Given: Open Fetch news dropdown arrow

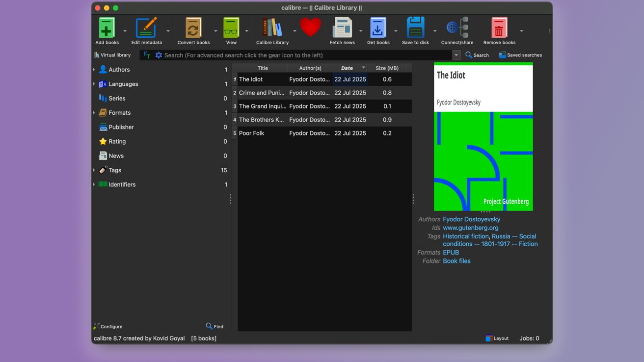Looking at the screenshot, I should tap(361, 31).
